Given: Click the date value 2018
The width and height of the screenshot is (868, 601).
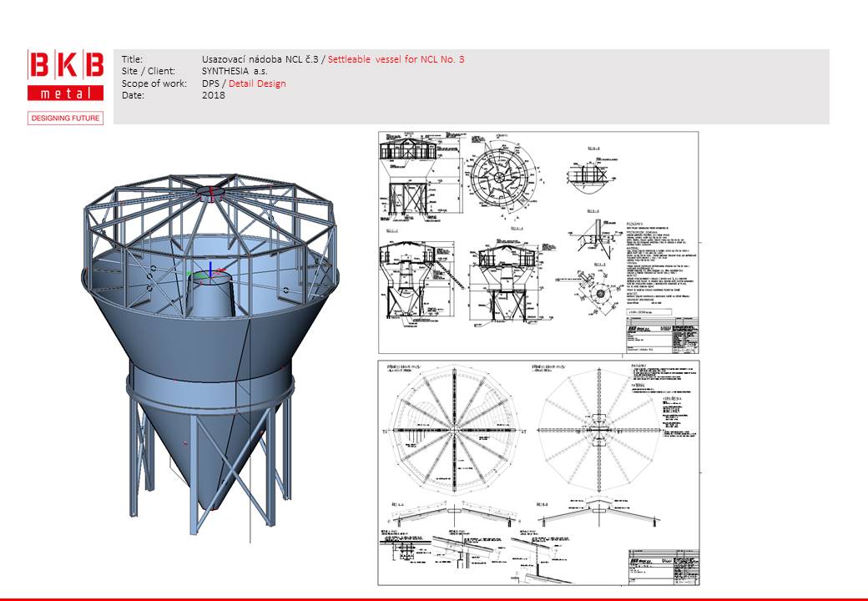Looking at the screenshot, I should pos(213,95).
